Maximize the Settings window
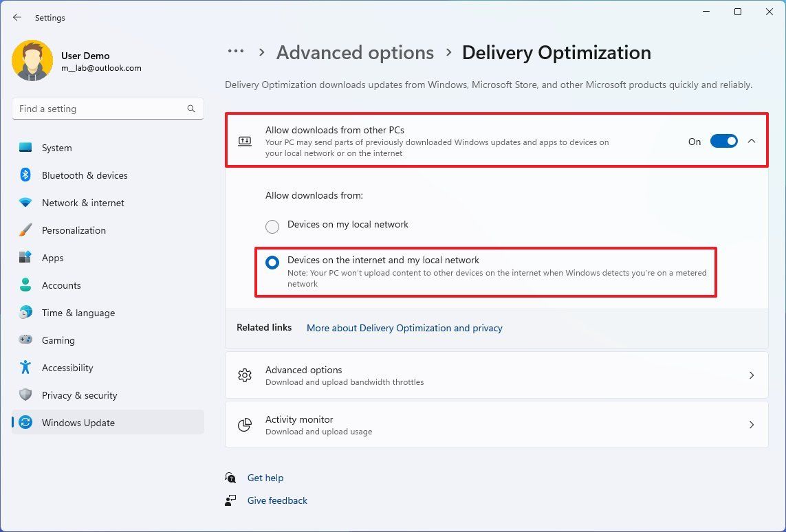Viewport: 786px width, 532px height. pos(738,12)
